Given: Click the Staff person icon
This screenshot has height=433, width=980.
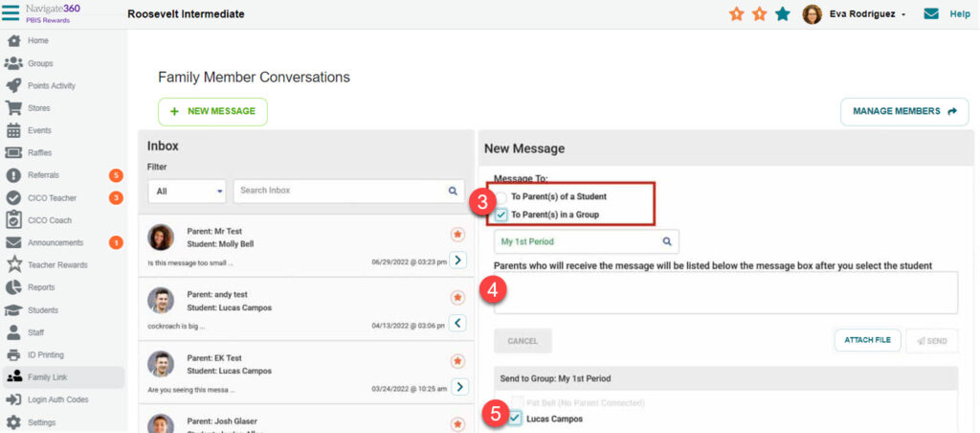Looking at the screenshot, I should click(13, 332).
